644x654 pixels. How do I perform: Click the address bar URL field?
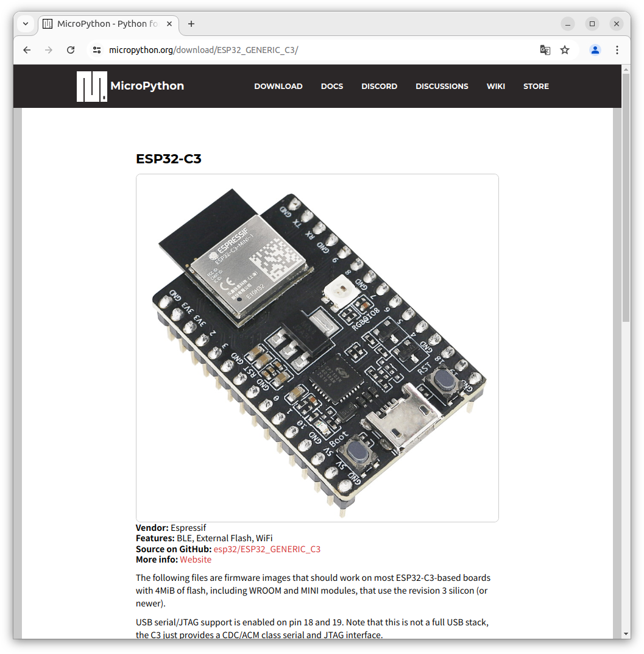pos(244,50)
